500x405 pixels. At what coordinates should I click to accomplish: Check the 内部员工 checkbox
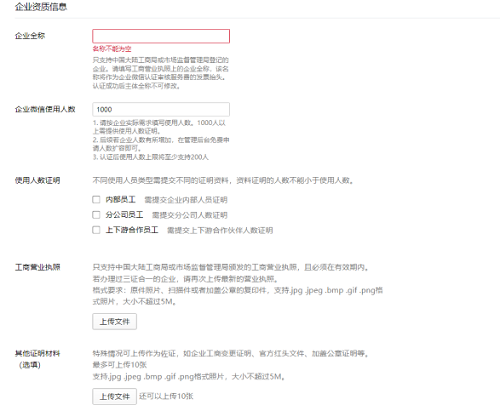click(96, 200)
